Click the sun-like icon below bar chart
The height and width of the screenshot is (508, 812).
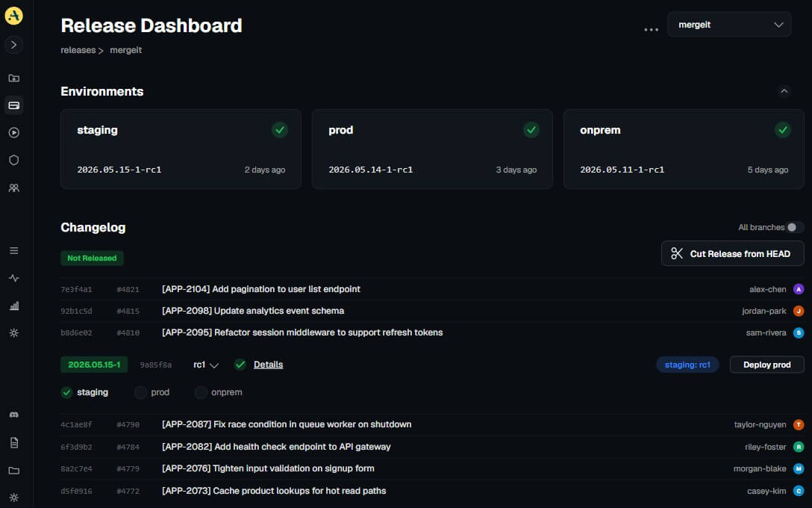pyautogui.click(x=14, y=332)
